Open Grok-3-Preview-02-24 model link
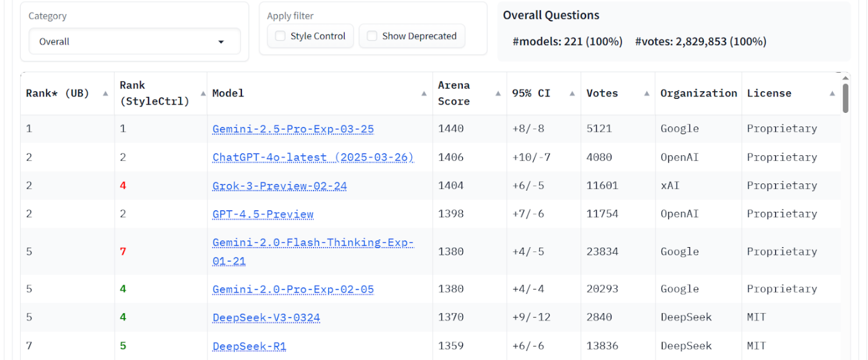The height and width of the screenshot is (360, 868). pos(280,186)
